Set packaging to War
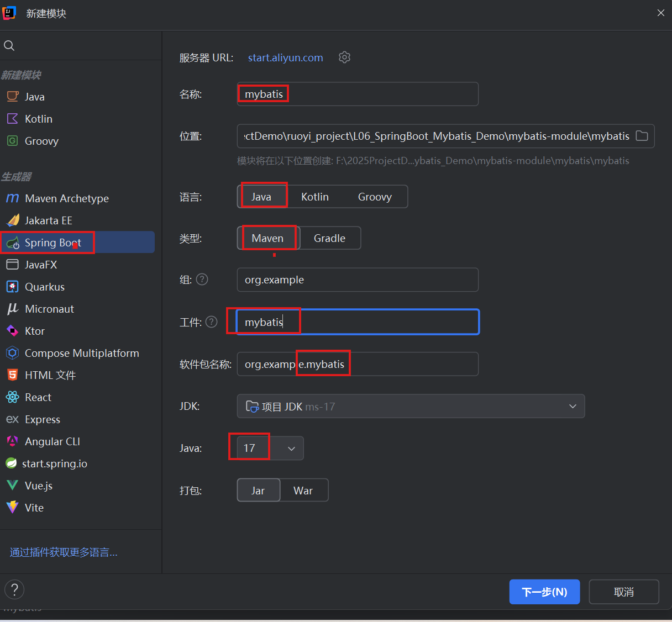The image size is (672, 622). [x=303, y=491]
